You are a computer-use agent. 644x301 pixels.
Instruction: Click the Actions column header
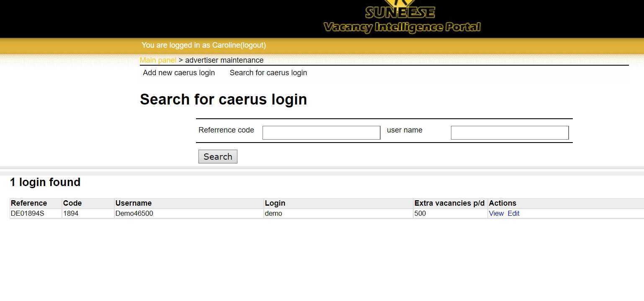click(x=502, y=203)
